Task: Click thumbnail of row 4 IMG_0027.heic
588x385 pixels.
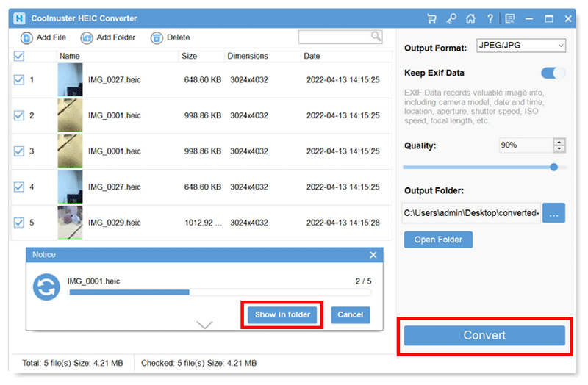Action: coord(70,187)
